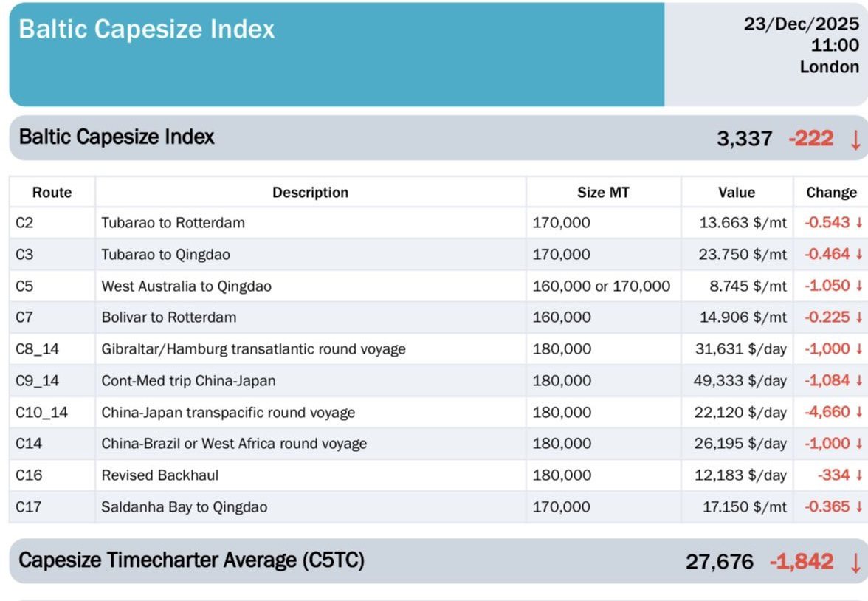Click Cont-Med trip China-Japan description
Screen dimensions: 868x601
coord(188,380)
